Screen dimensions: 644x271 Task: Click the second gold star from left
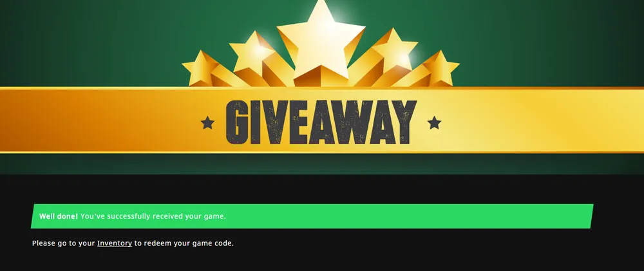(x=251, y=53)
